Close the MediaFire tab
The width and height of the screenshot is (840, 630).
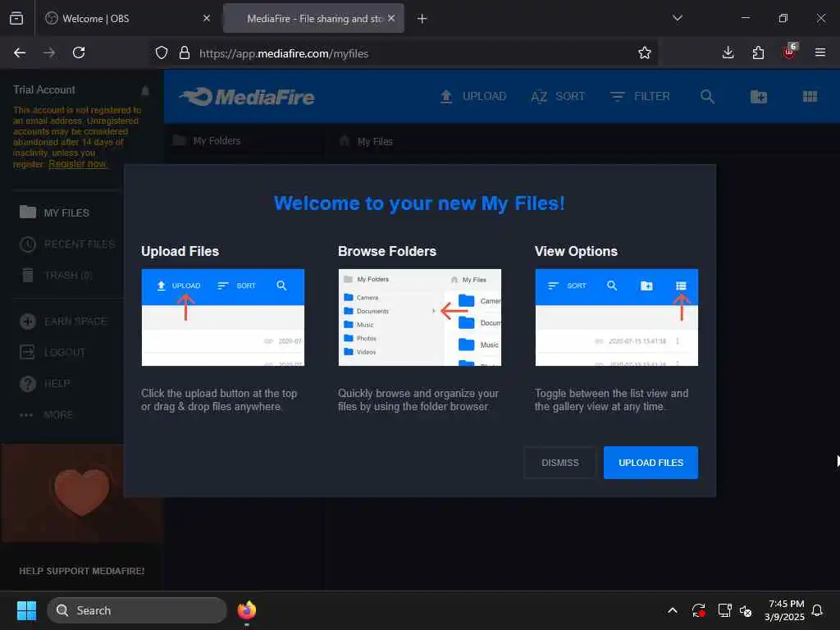391,18
